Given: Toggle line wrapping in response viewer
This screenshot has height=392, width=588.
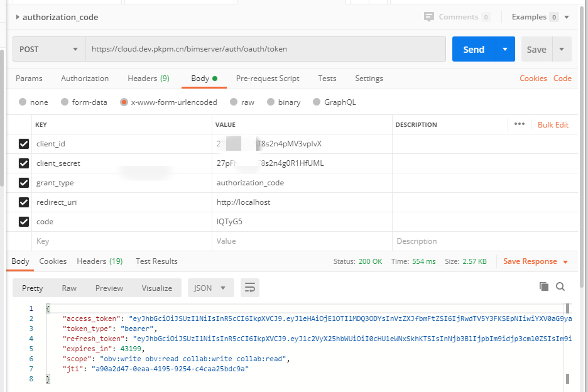Looking at the screenshot, I should [x=249, y=286].
